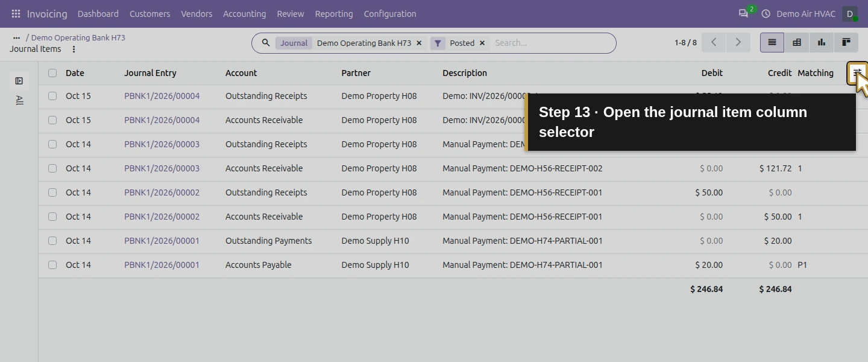Click the P1 matching value
This screenshot has height=362, width=868.
pos(802,265)
